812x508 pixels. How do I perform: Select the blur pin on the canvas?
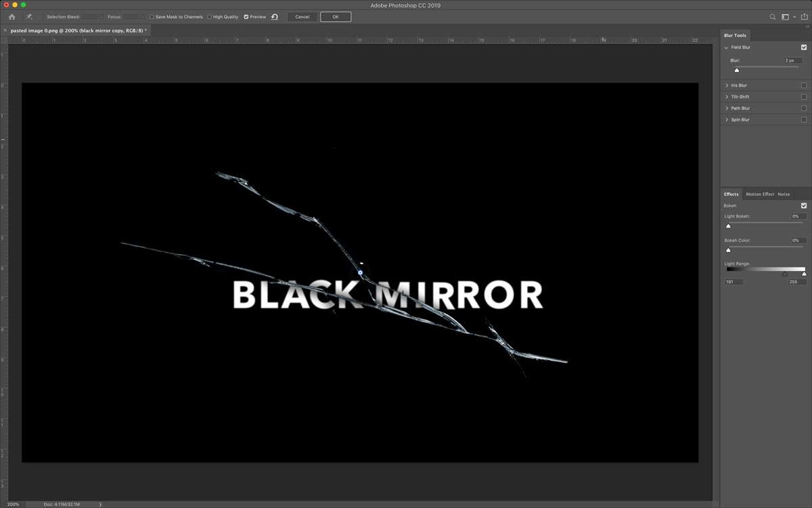coord(360,272)
